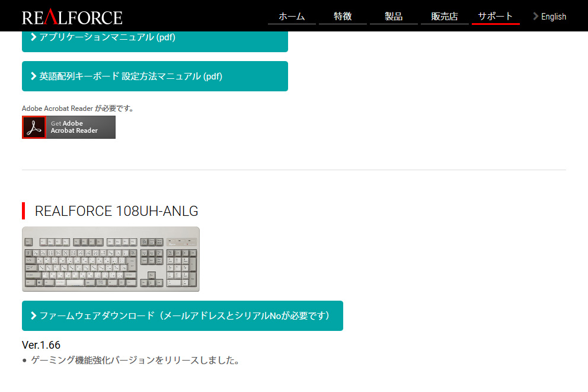Switch language to English
This screenshot has height=392, width=588.
(549, 17)
